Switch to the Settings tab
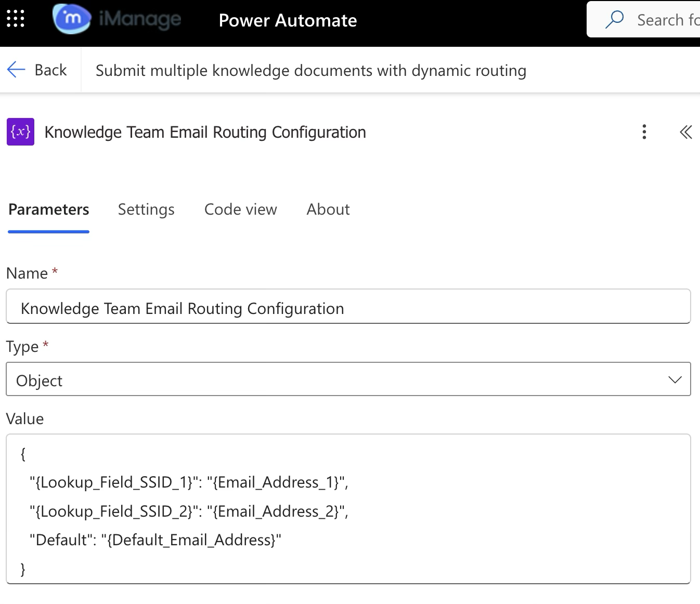The width and height of the screenshot is (700, 604). click(x=146, y=209)
